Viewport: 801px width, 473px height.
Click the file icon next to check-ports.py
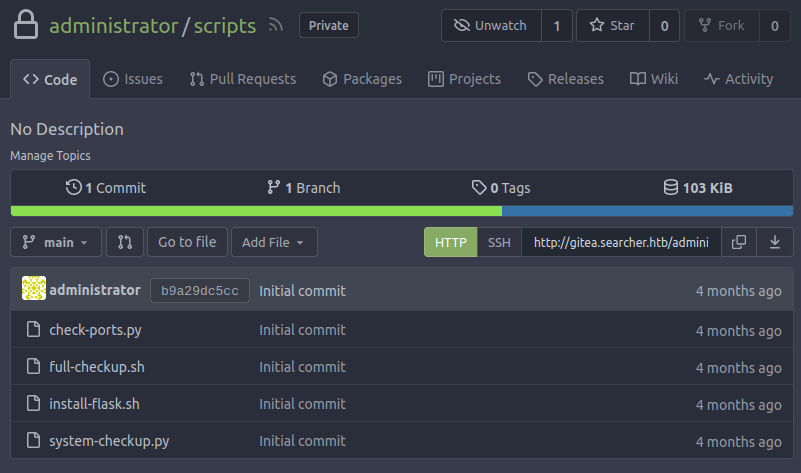(x=33, y=330)
